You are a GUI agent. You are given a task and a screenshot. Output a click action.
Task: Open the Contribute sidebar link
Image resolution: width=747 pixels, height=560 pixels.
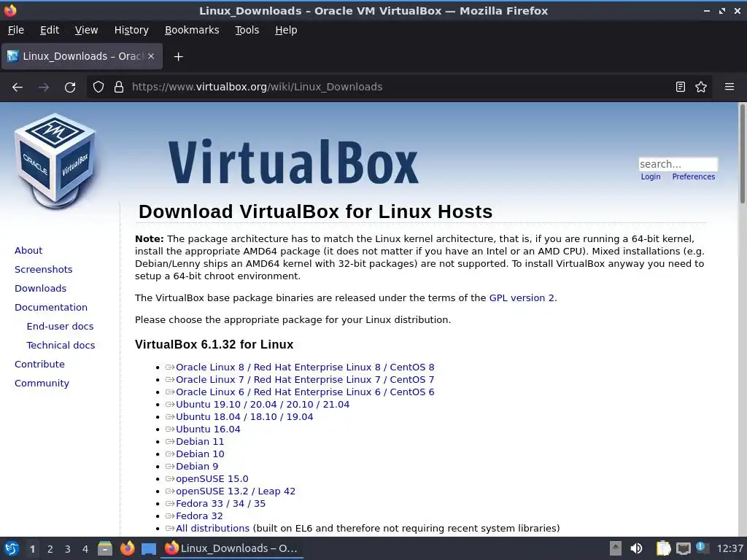[39, 365]
